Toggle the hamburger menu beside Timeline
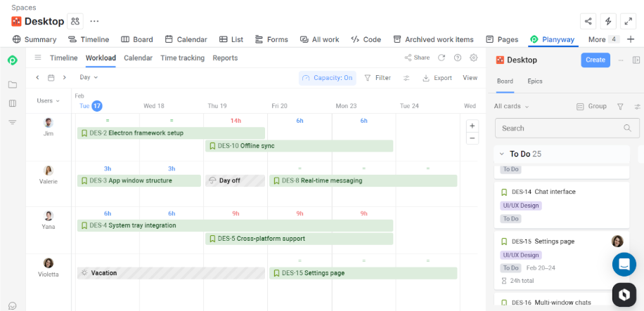 38,58
